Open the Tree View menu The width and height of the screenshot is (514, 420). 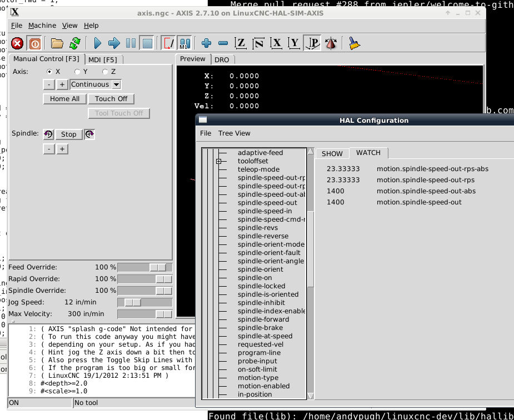[x=234, y=133]
